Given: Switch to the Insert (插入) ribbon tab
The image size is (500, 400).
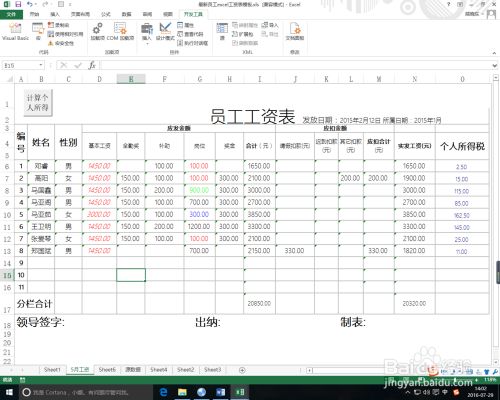Looking at the screenshot, I should (x=55, y=14).
